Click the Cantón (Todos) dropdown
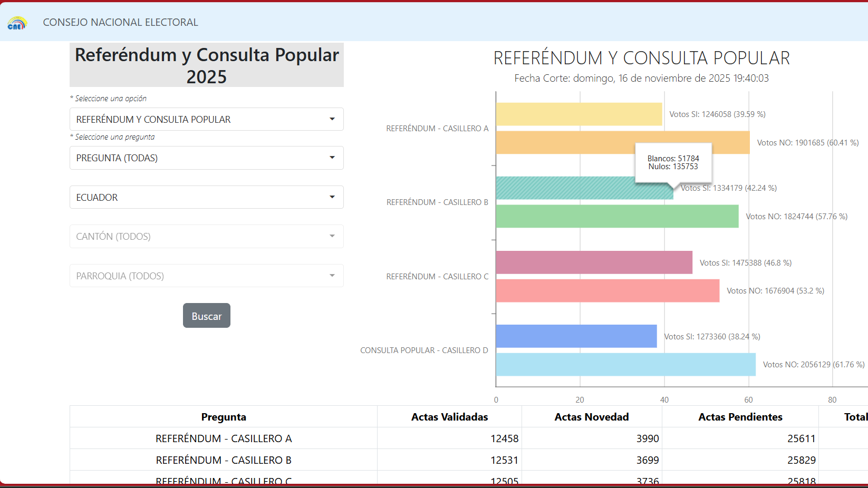The width and height of the screenshot is (868, 488). coord(206,237)
